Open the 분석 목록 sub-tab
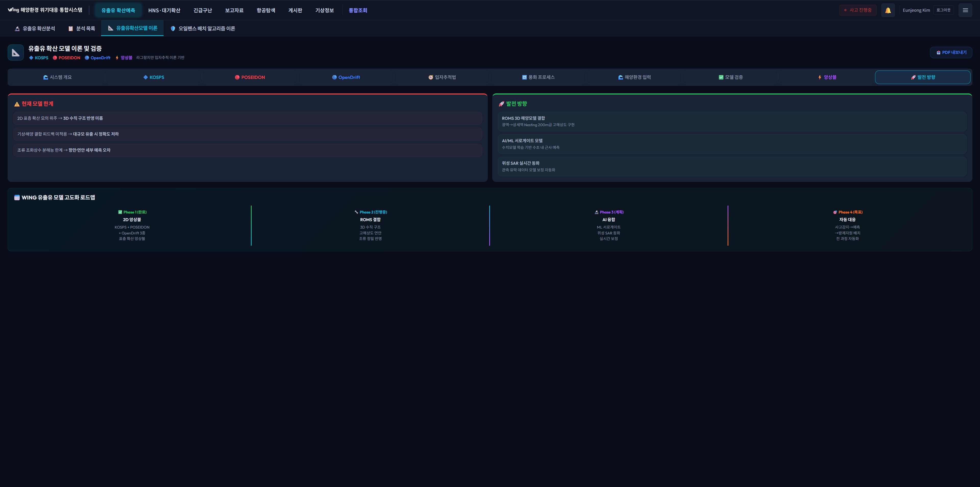The image size is (980, 487). [x=81, y=29]
